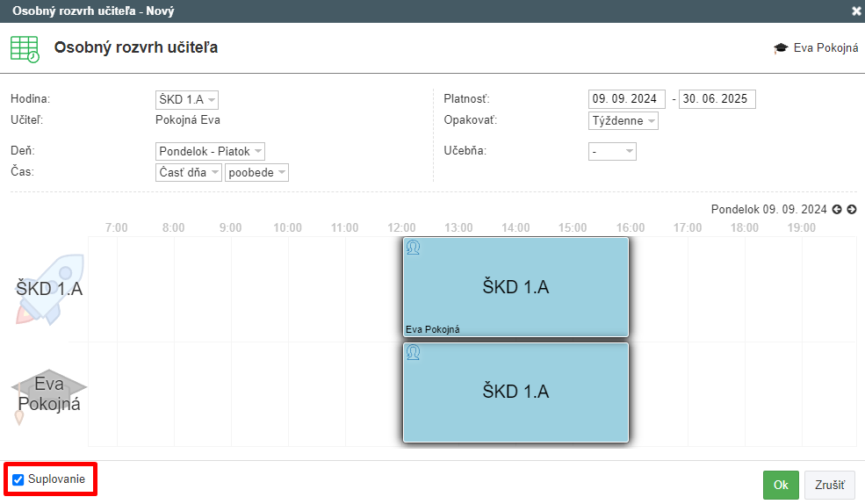865x504 pixels.
Task: Click the start date field 09. 09. 2024
Action: pyautogui.click(x=627, y=99)
